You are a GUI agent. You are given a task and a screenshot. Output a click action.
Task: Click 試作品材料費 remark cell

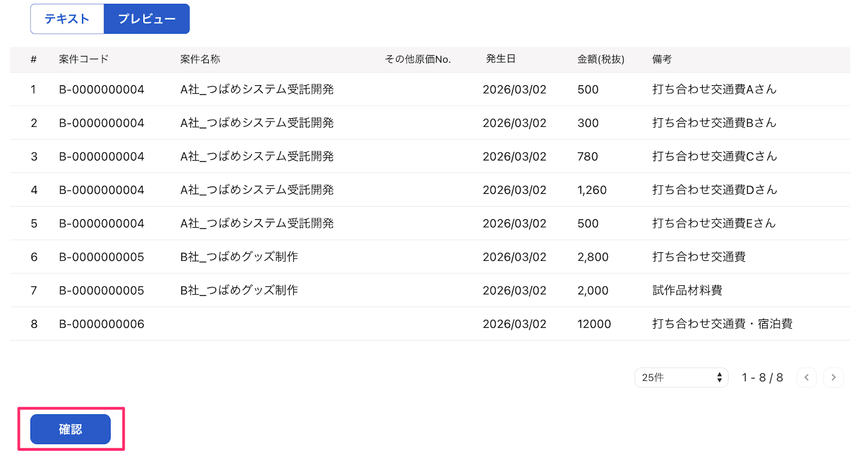687,291
